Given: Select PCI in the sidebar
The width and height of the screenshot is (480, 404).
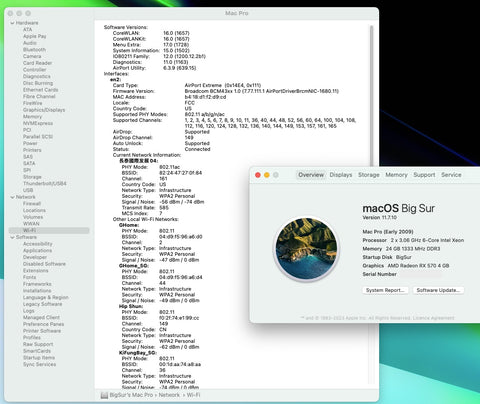Looking at the screenshot, I should [27, 130].
